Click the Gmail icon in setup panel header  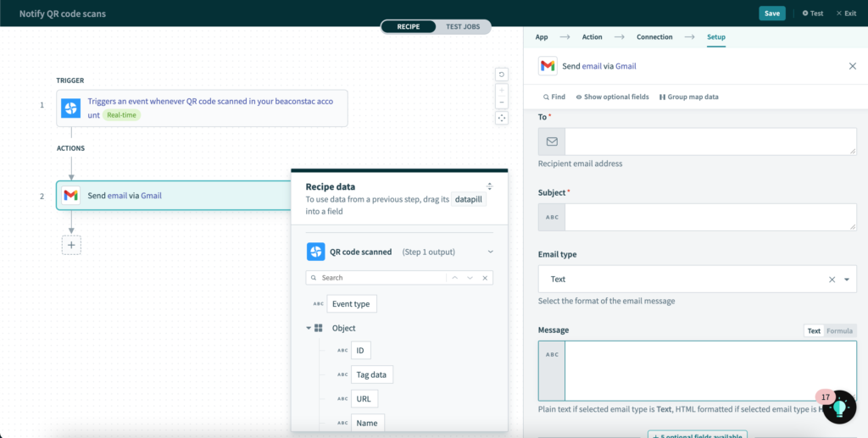(548, 66)
